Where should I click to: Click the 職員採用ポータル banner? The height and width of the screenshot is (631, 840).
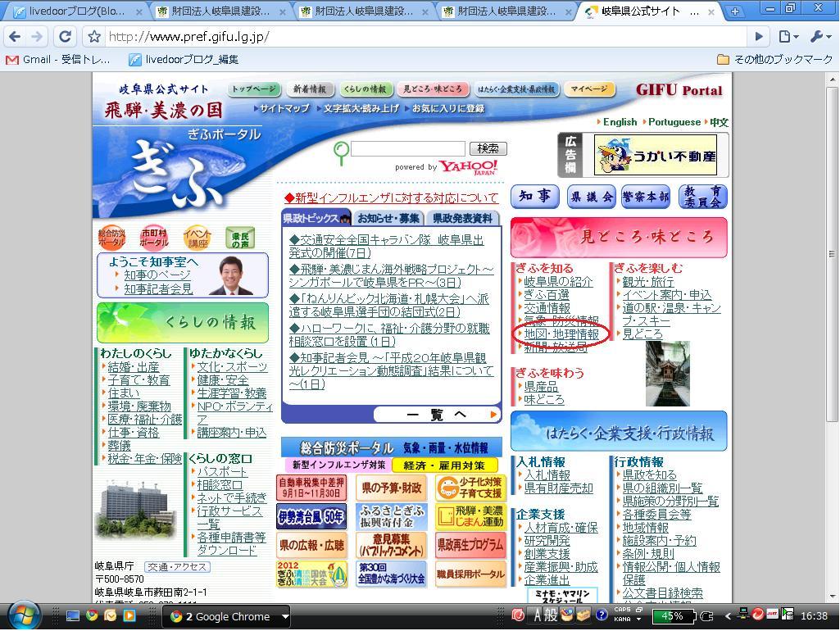470,574
